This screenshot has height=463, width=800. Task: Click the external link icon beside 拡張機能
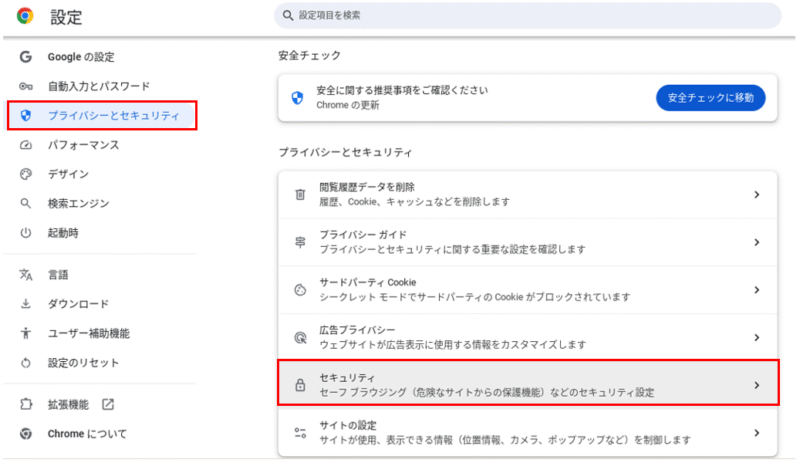pos(108,404)
